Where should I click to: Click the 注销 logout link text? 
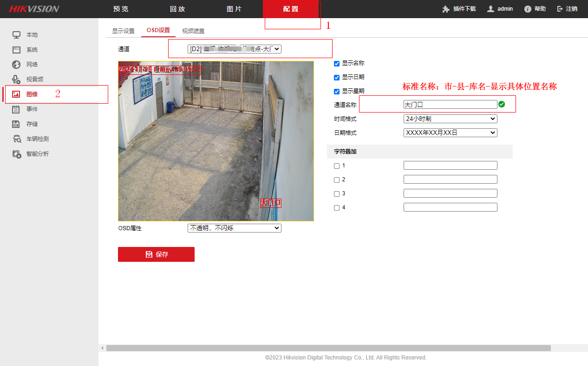(x=572, y=9)
